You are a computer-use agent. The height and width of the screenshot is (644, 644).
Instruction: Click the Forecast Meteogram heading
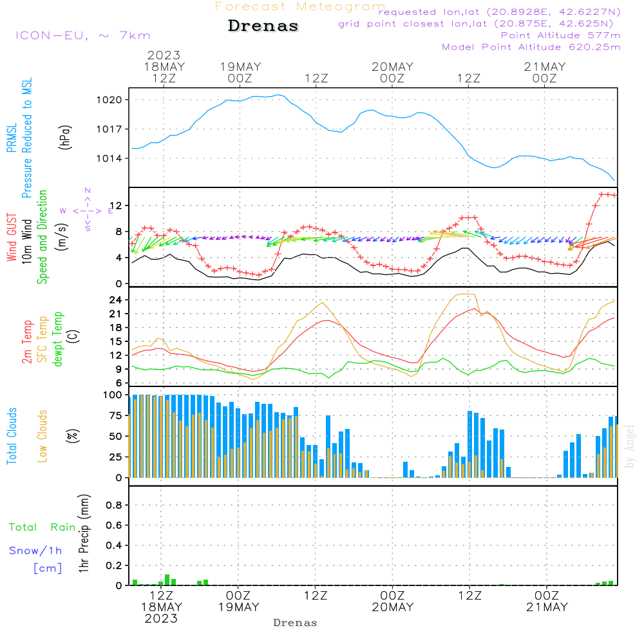[x=299, y=7]
